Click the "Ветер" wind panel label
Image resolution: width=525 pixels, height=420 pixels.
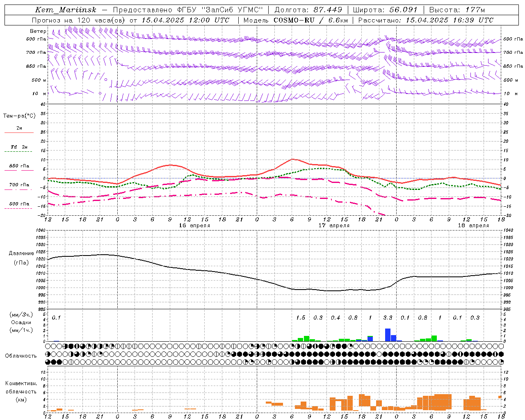tap(38, 31)
